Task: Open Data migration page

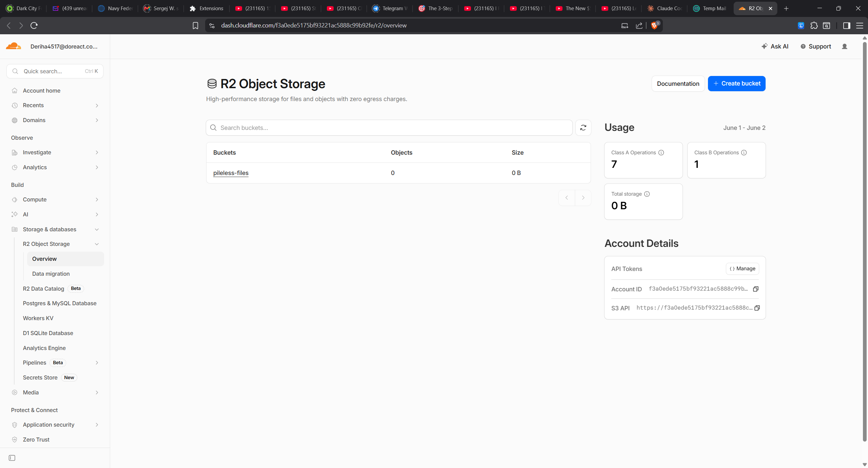Action: tap(65, 274)
